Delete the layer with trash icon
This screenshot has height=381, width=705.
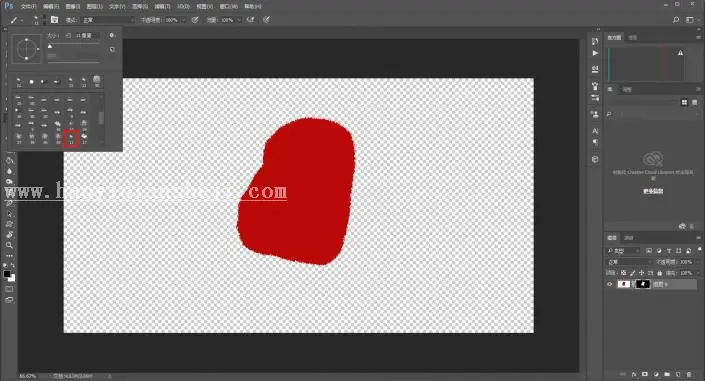(689, 374)
